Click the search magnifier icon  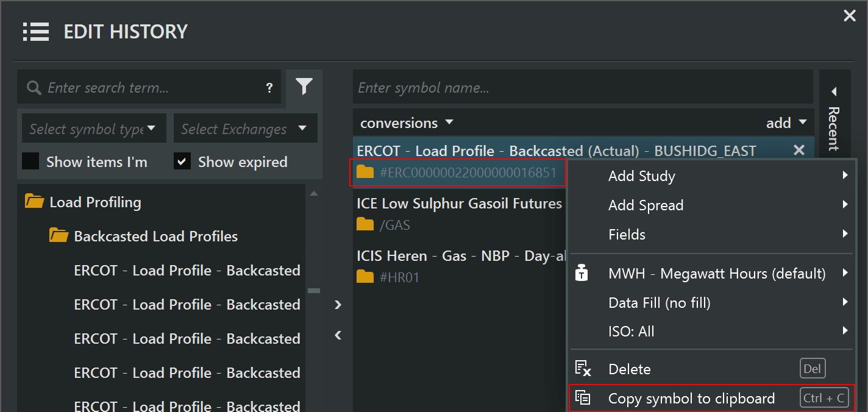click(x=34, y=88)
